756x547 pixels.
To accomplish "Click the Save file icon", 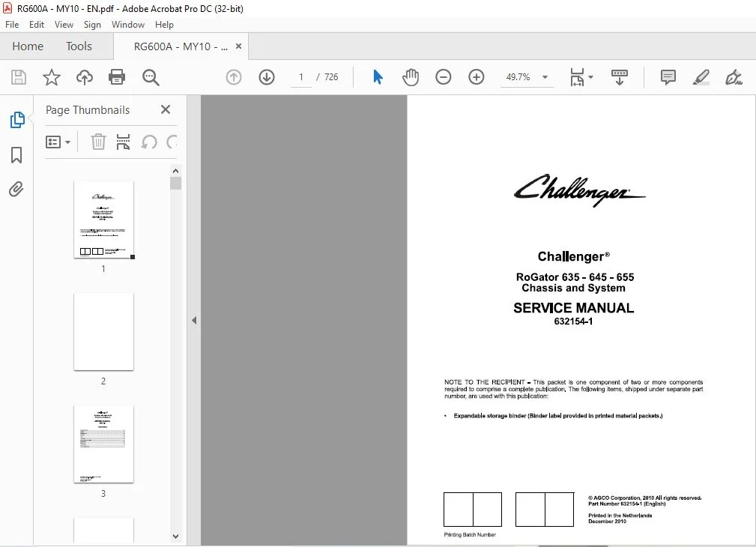I will pos(19,77).
